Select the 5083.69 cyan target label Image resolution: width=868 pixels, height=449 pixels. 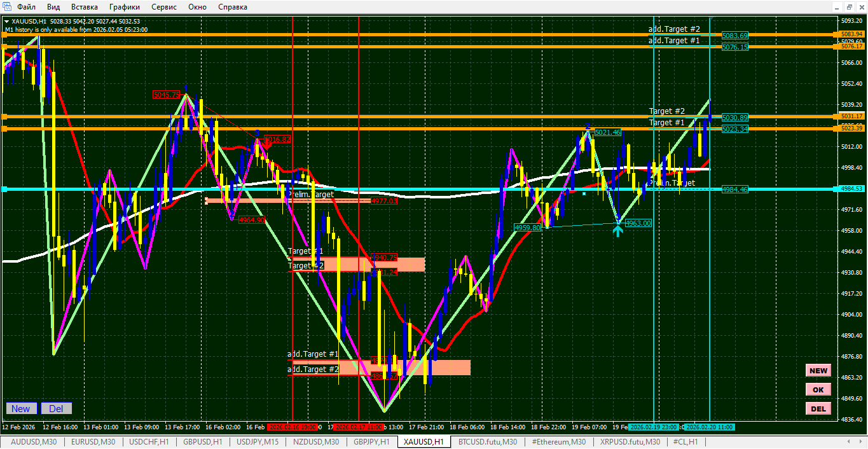point(735,36)
